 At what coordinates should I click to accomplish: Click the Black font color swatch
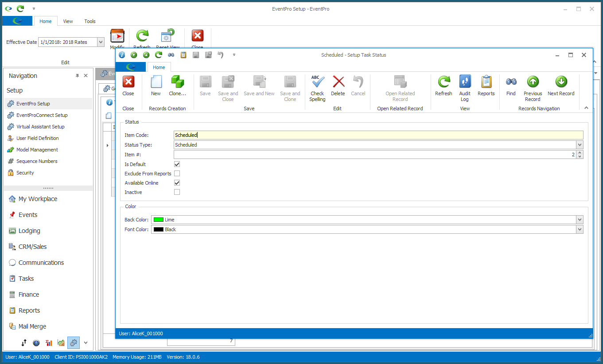[x=158, y=229]
